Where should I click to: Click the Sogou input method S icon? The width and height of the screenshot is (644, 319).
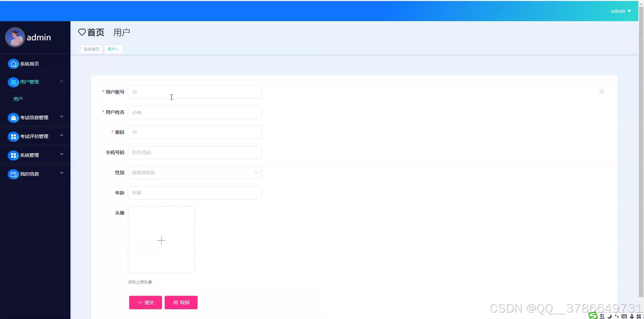coord(593,316)
